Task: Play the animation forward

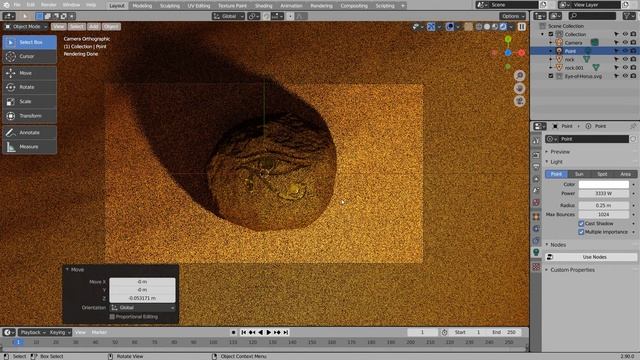Action: (x=269, y=332)
